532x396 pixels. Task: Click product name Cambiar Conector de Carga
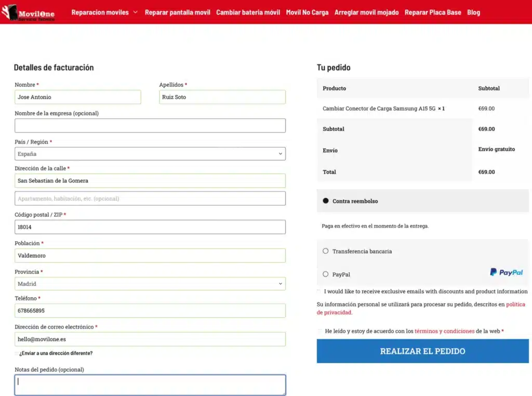pos(379,109)
